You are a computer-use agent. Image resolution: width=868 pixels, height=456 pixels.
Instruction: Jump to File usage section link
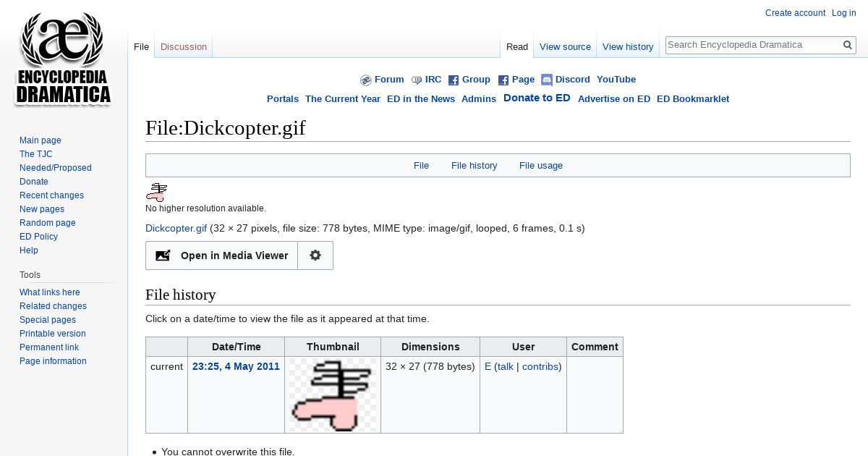tap(541, 166)
